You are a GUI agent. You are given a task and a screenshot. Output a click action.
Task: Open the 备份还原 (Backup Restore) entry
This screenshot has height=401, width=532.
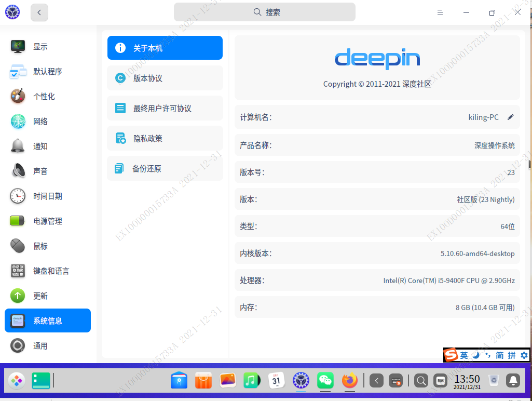(x=165, y=168)
